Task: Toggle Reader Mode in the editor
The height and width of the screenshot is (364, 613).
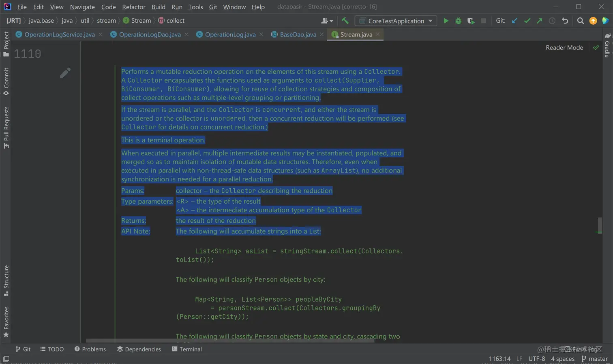Action: 564,48
